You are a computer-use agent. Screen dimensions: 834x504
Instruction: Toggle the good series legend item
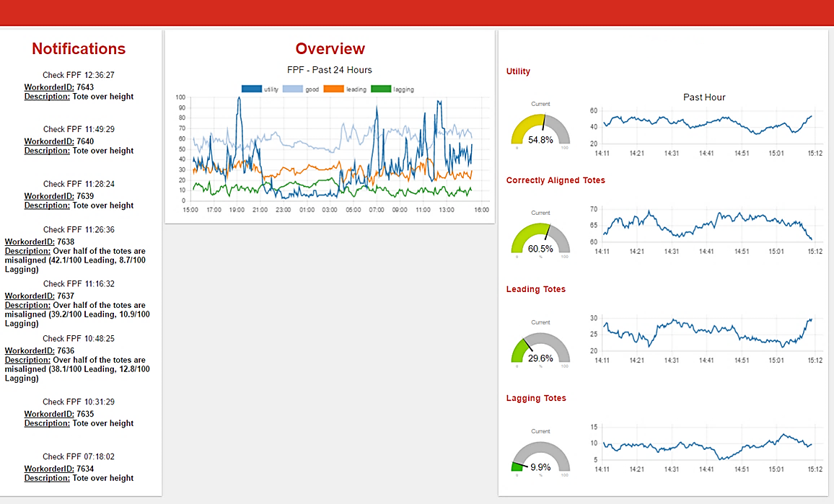click(301, 89)
